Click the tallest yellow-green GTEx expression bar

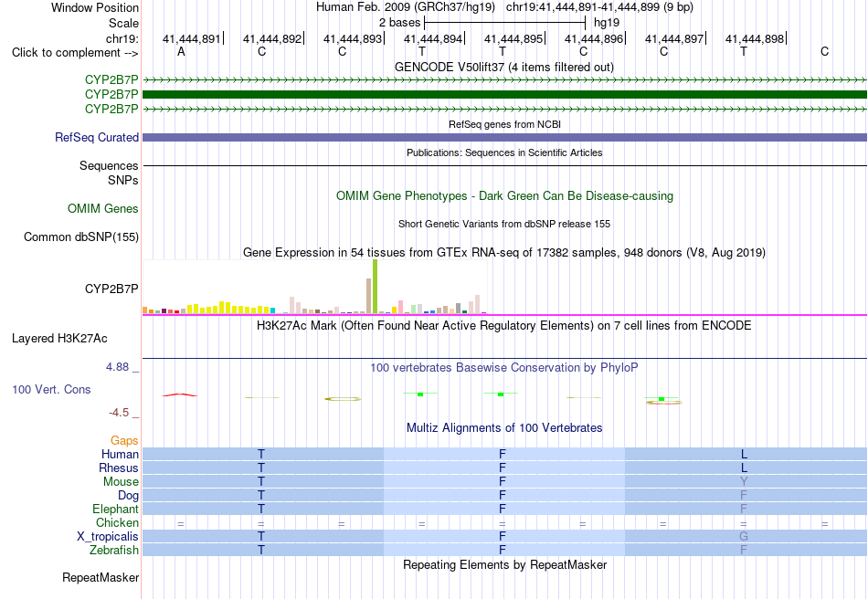tap(376, 287)
